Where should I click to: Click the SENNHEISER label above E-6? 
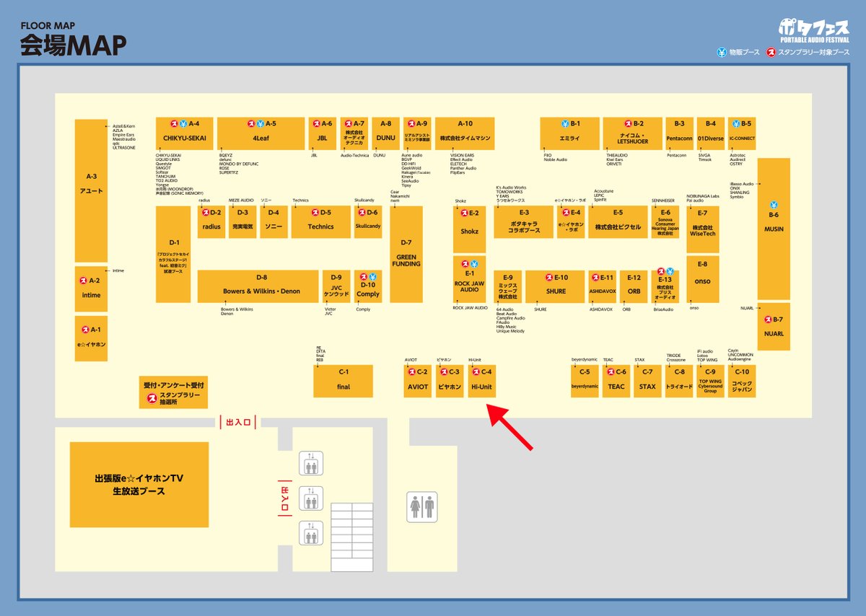point(664,200)
